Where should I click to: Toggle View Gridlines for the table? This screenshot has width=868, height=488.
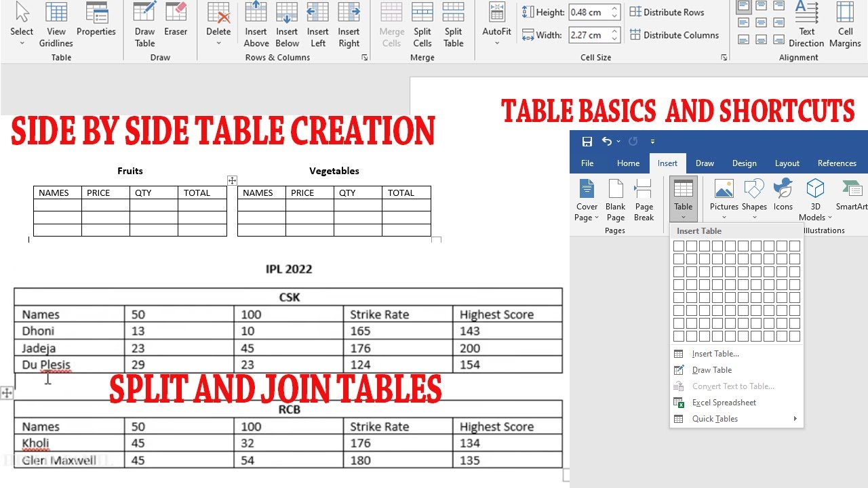click(x=56, y=24)
